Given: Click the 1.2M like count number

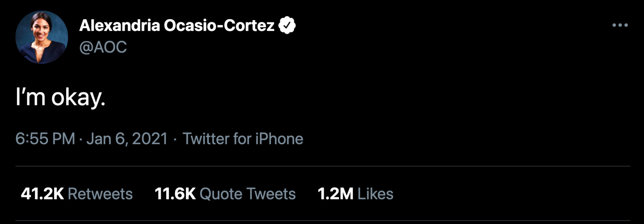Looking at the screenshot, I should (x=335, y=194).
